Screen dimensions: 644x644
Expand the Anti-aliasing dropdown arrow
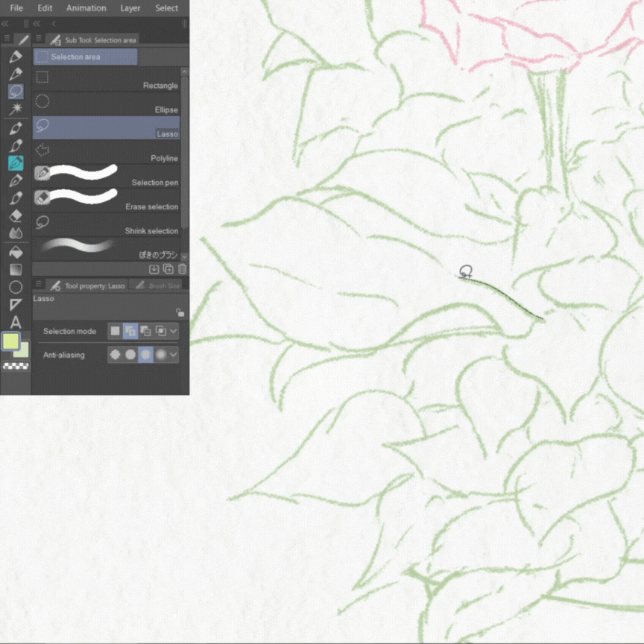174,355
